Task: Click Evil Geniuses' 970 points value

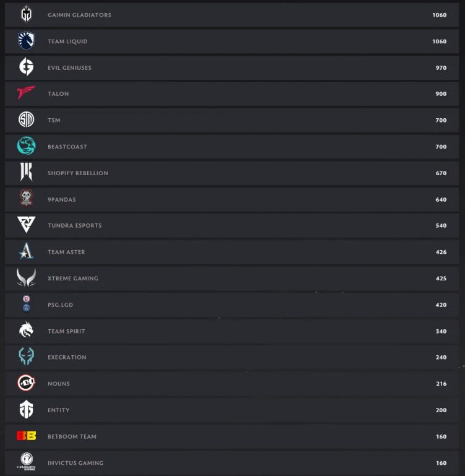Action: (441, 68)
